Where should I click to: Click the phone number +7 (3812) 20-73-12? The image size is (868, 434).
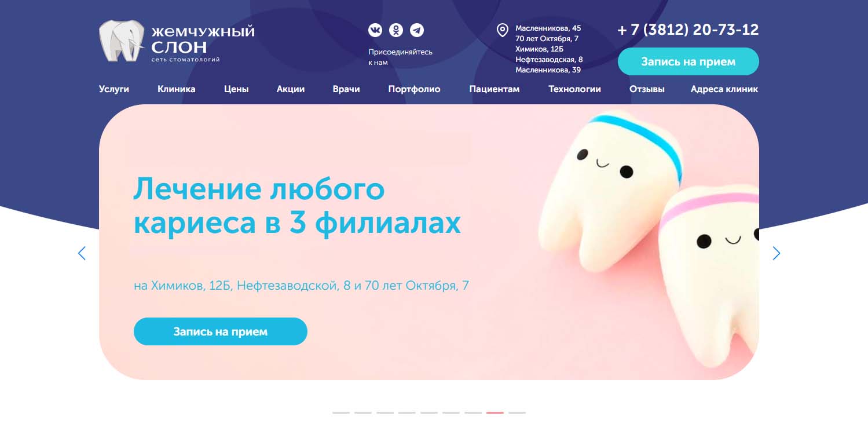click(688, 30)
